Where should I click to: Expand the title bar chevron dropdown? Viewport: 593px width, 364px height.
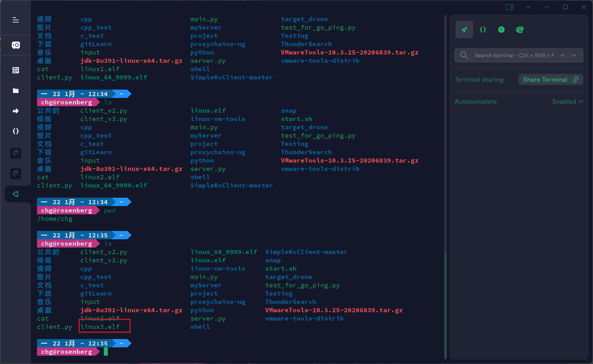528,7
